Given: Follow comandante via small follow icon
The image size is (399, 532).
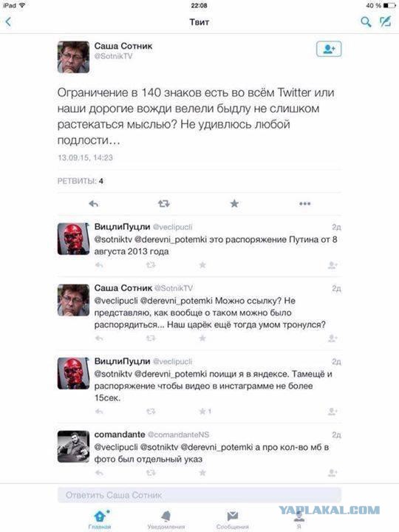Looking at the screenshot, I should (x=332, y=473).
